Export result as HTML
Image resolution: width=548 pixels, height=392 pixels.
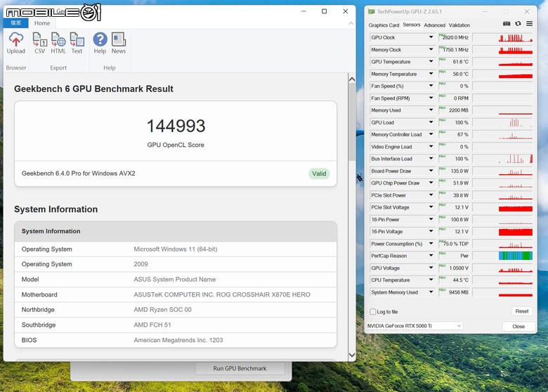pyautogui.click(x=58, y=43)
